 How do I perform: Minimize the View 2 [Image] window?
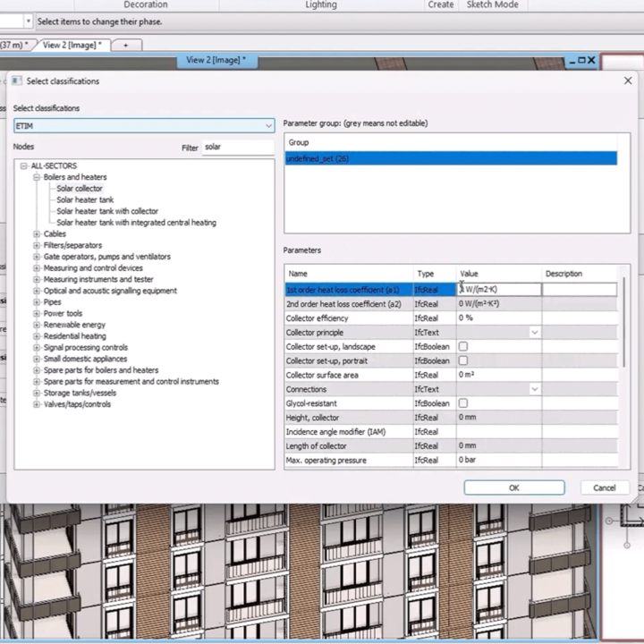572,61
